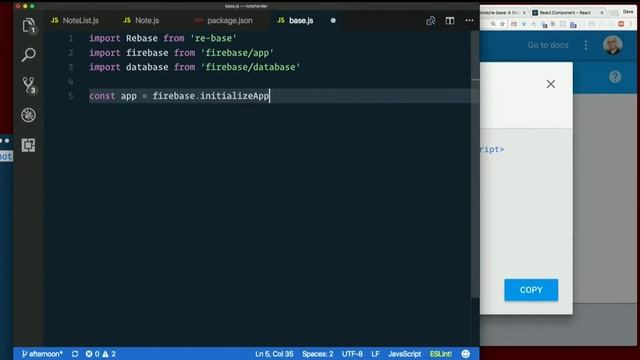Switch to the package.json tab
640x360 pixels.
224,20
